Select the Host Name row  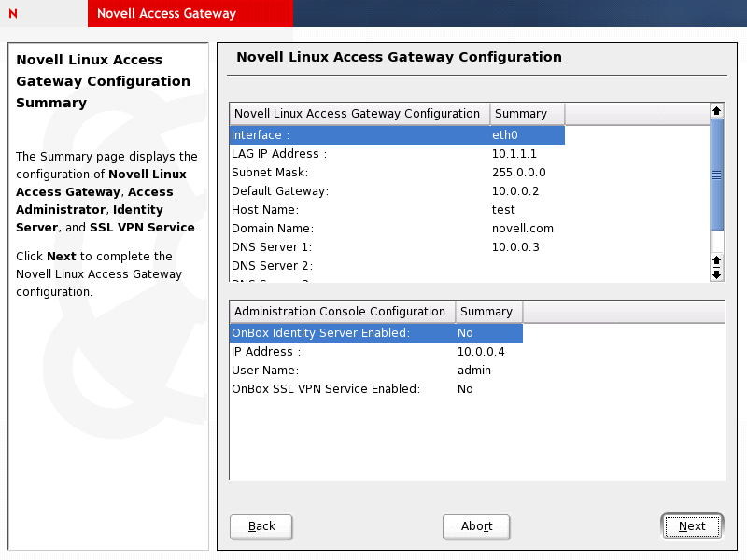(x=397, y=209)
